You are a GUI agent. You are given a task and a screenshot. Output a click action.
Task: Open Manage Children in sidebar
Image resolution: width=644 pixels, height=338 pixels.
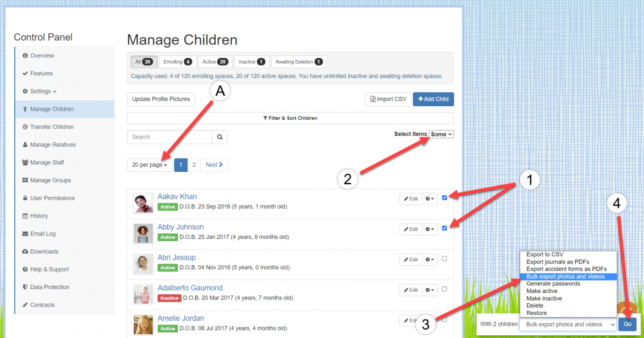coord(65,109)
